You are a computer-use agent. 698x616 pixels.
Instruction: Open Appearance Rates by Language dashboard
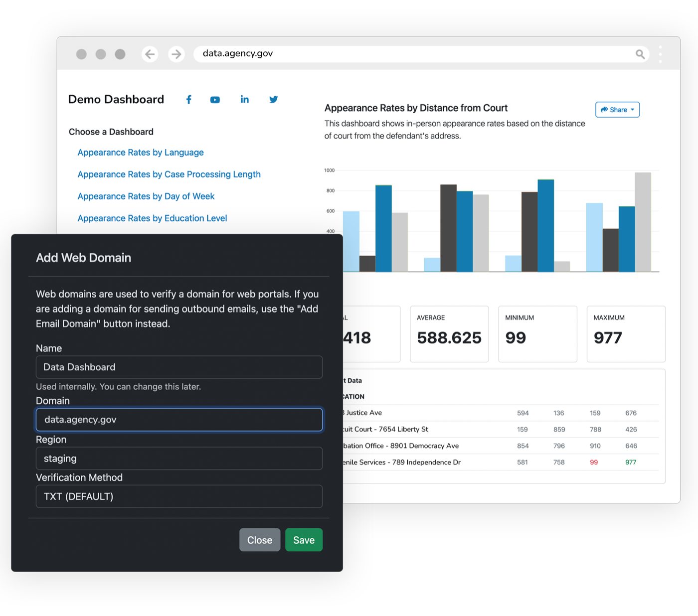click(141, 153)
